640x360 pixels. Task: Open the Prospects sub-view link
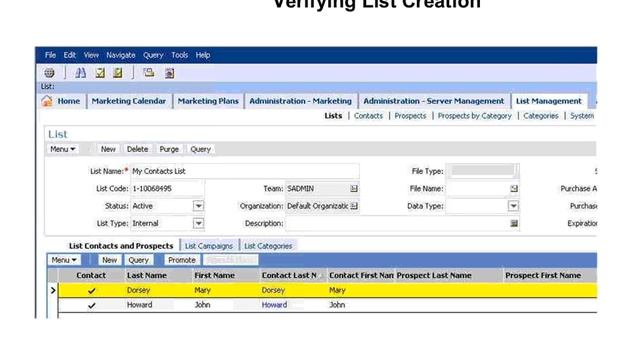click(410, 116)
